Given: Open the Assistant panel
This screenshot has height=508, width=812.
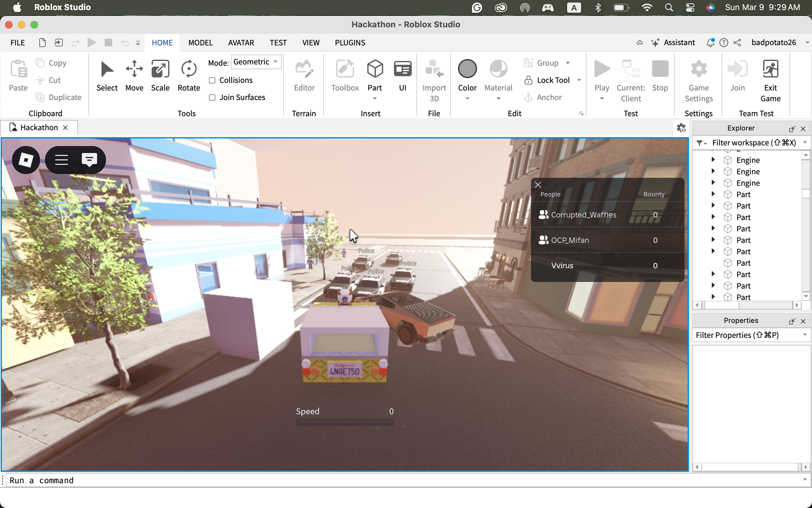Looking at the screenshot, I should [x=673, y=43].
